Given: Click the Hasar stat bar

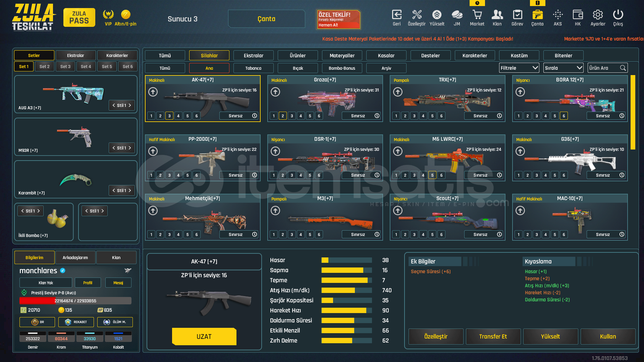Looking at the screenshot, I should (x=346, y=260).
